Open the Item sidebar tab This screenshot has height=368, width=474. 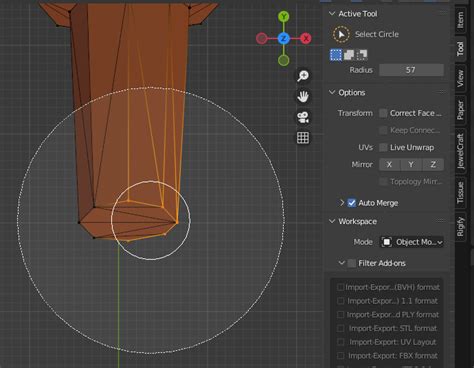point(460,20)
